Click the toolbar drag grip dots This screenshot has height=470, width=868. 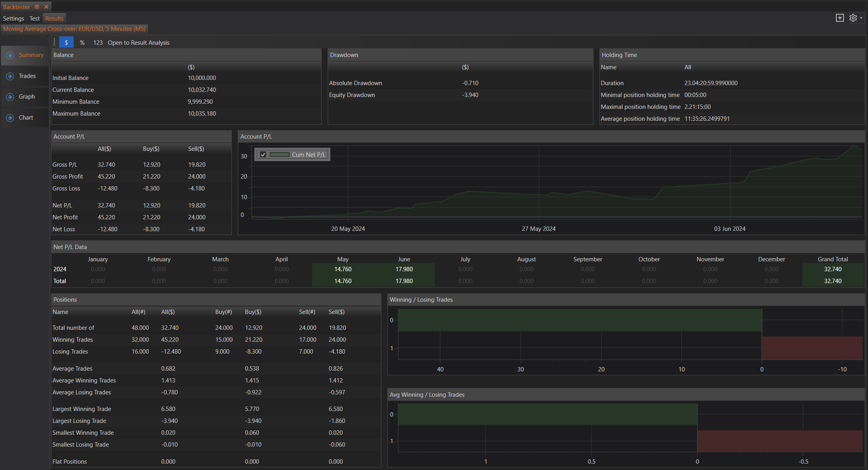point(54,42)
